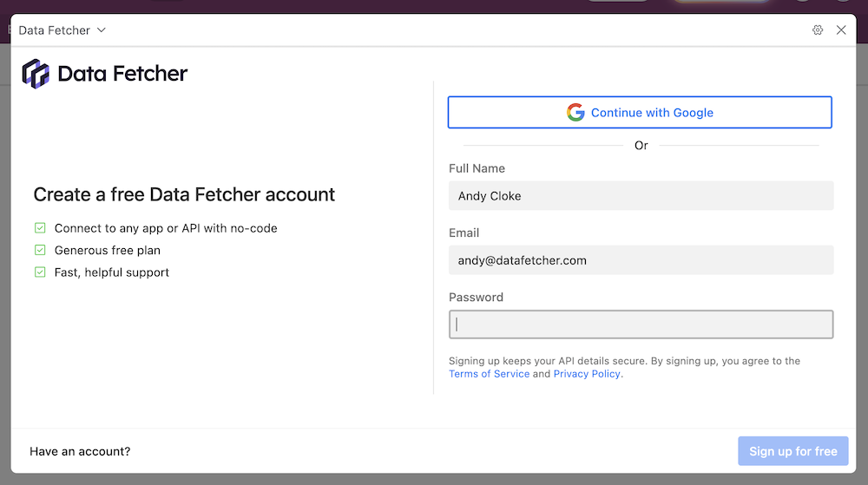This screenshot has height=485, width=868.
Task: Click checkmark beside Connect to any app
Action: [x=40, y=228]
